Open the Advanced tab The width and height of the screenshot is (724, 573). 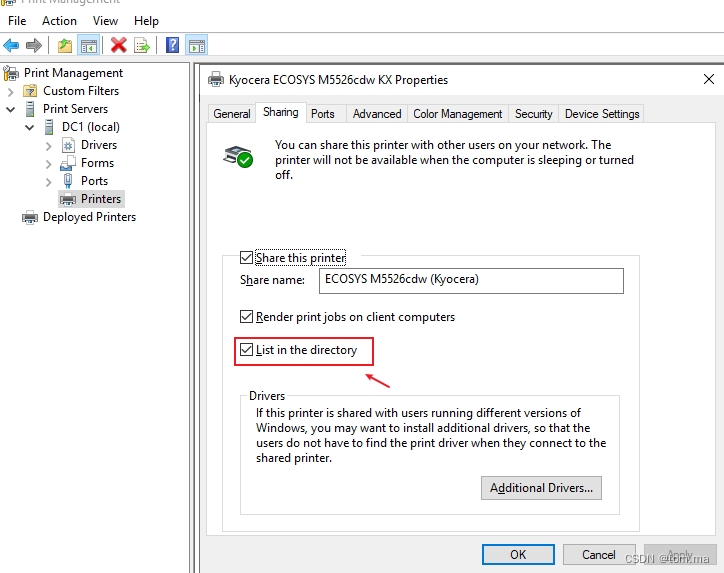[x=377, y=114]
